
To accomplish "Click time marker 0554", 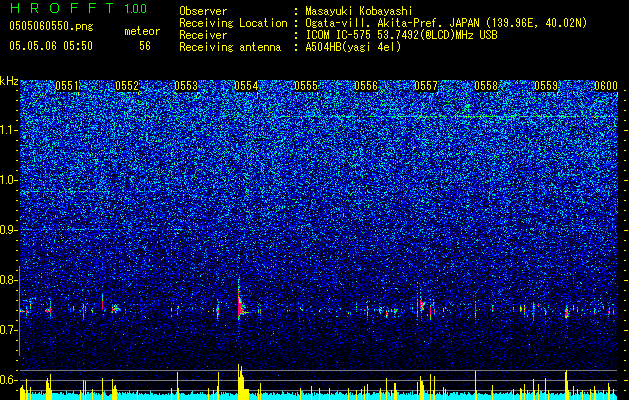I will tap(246, 86).
